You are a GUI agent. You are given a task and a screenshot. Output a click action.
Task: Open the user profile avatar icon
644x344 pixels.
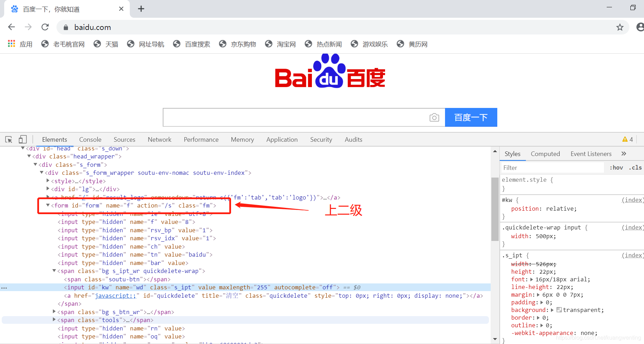pyautogui.click(x=641, y=27)
